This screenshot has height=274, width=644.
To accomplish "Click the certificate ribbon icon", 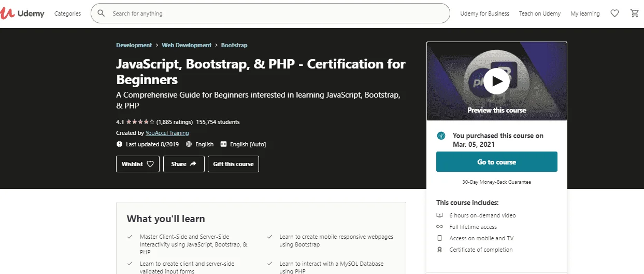I will (439, 250).
